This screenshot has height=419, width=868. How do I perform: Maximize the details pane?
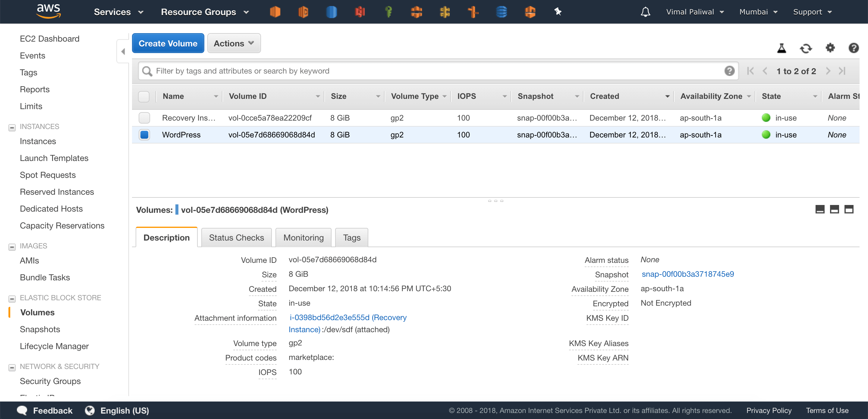pyautogui.click(x=849, y=209)
